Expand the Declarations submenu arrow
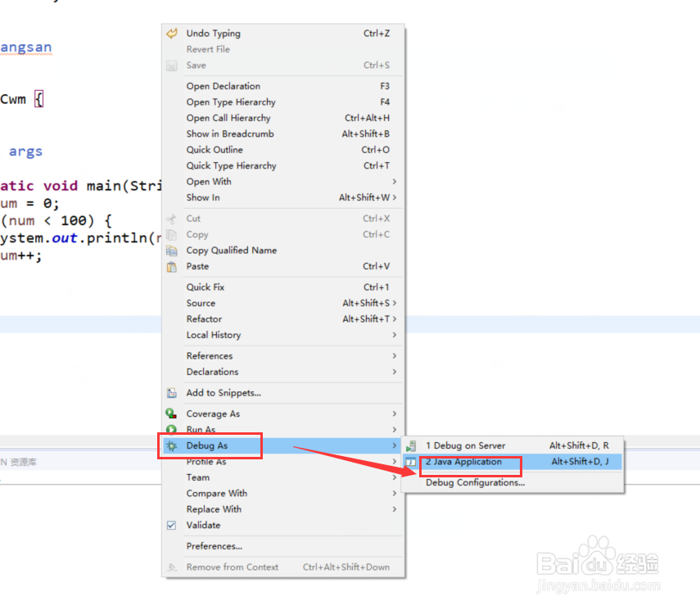The height and width of the screenshot is (610, 700). pos(395,372)
